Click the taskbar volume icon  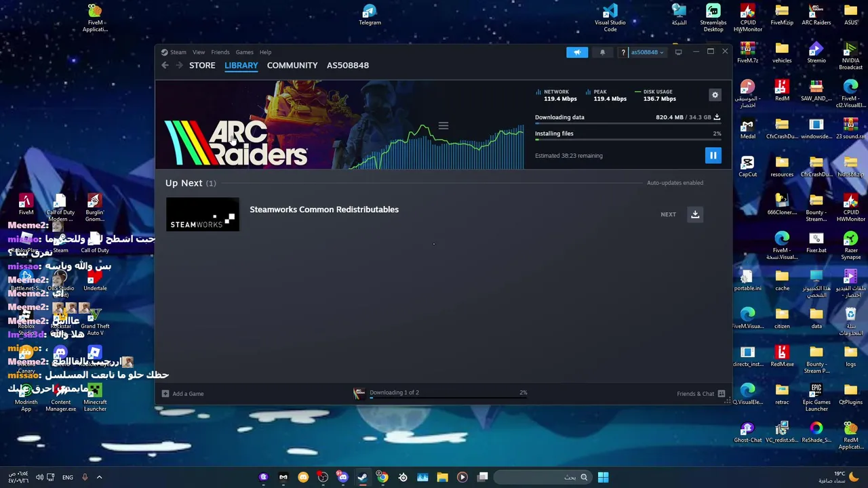click(x=39, y=477)
